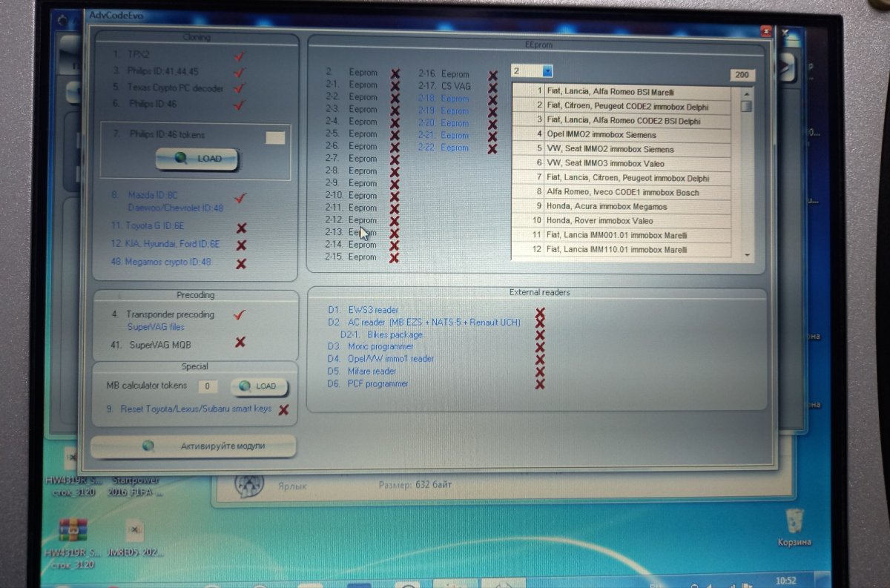Viewport: 890px width, 588px height.
Task: Select Honda, Rover immobox Valeo row
Action: (622, 221)
